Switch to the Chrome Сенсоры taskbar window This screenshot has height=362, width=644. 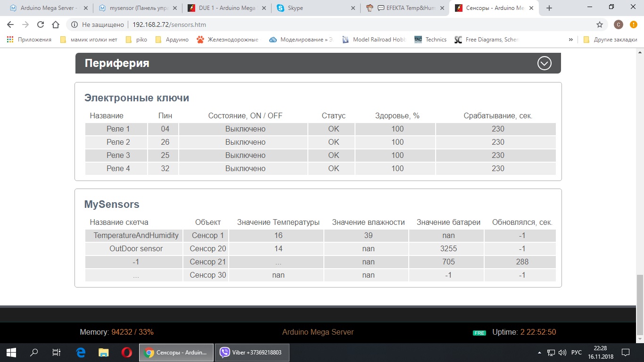176,352
